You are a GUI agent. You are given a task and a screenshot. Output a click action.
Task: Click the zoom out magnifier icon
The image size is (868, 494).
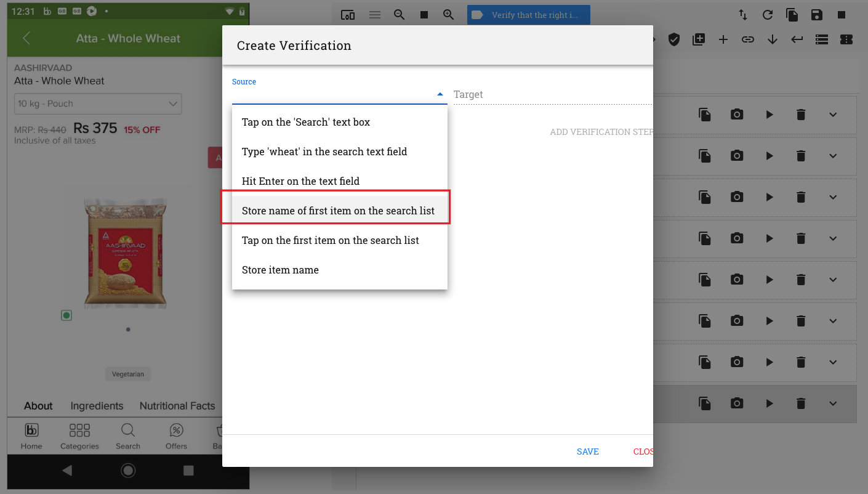click(x=400, y=15)
